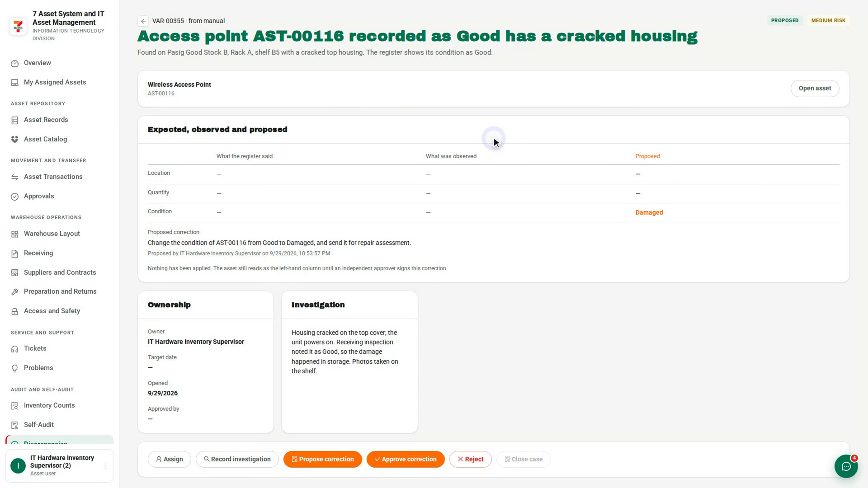Click the back arrow beside VAR-00355
The width and height of the screenshot is (868, 488).
[x=143, y=21]
